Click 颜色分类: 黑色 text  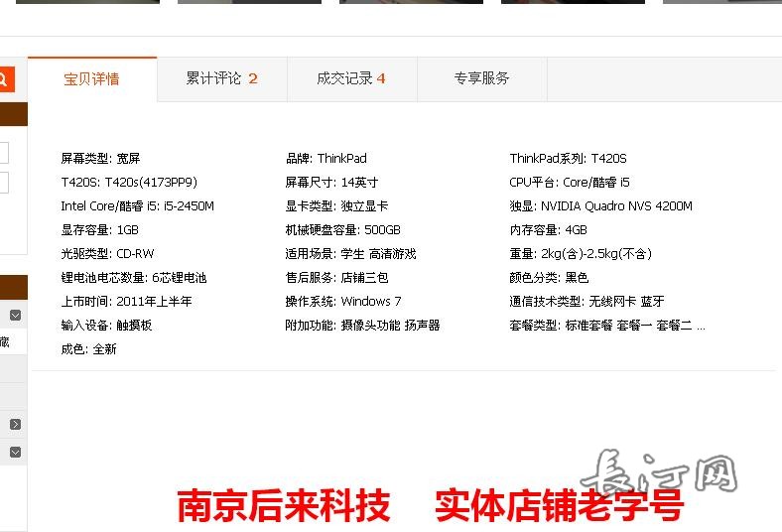(x=549, y=278)
